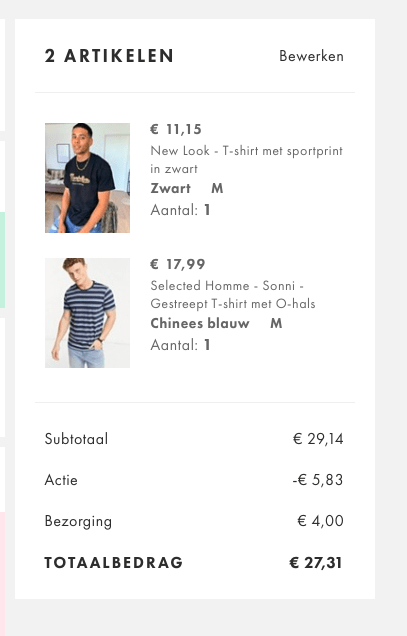
Task: Click the Bezorging delivery cost € 4,00
Action: pos(320,521)
